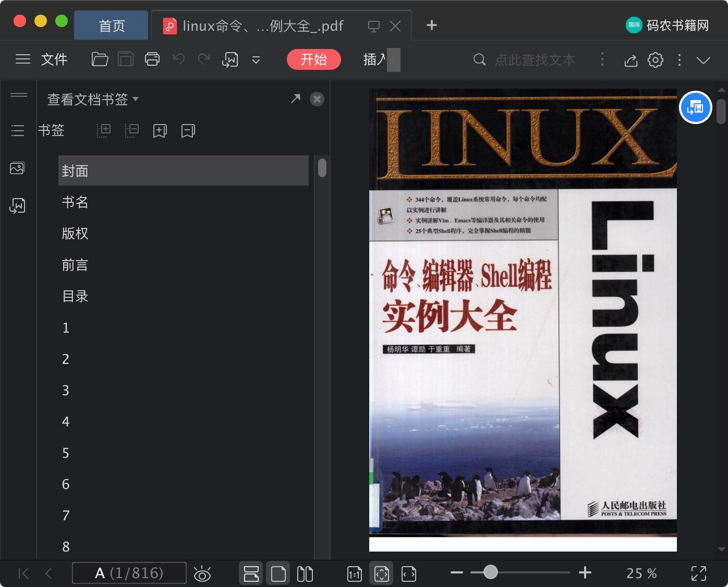Click the page number field A (1/816)

click(x=129, y=573)
